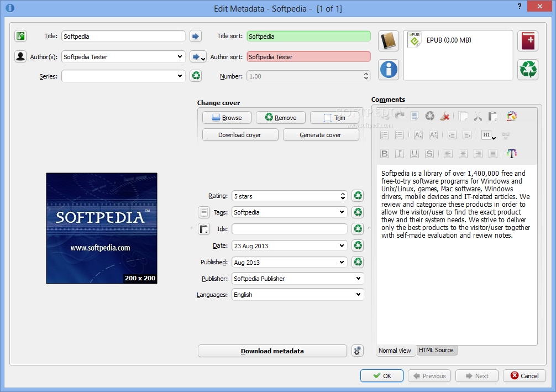Expand the Series dropdown

[180, 76]
